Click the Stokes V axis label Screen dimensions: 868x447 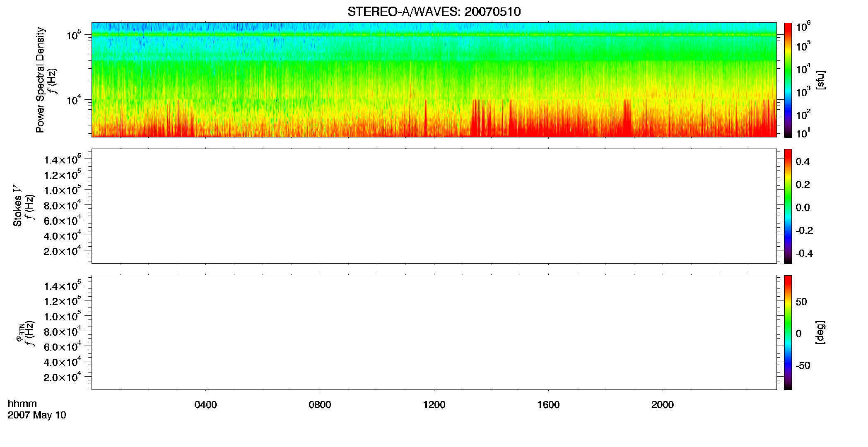pos(18,206)
